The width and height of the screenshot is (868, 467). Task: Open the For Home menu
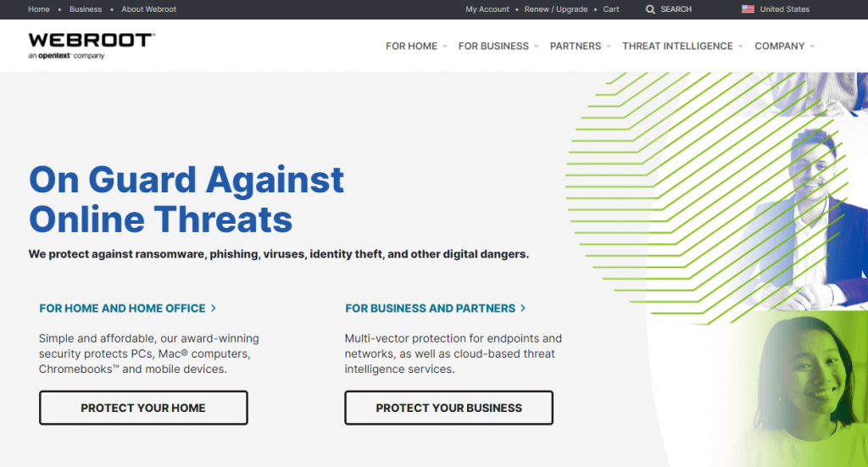pos(411,46)
